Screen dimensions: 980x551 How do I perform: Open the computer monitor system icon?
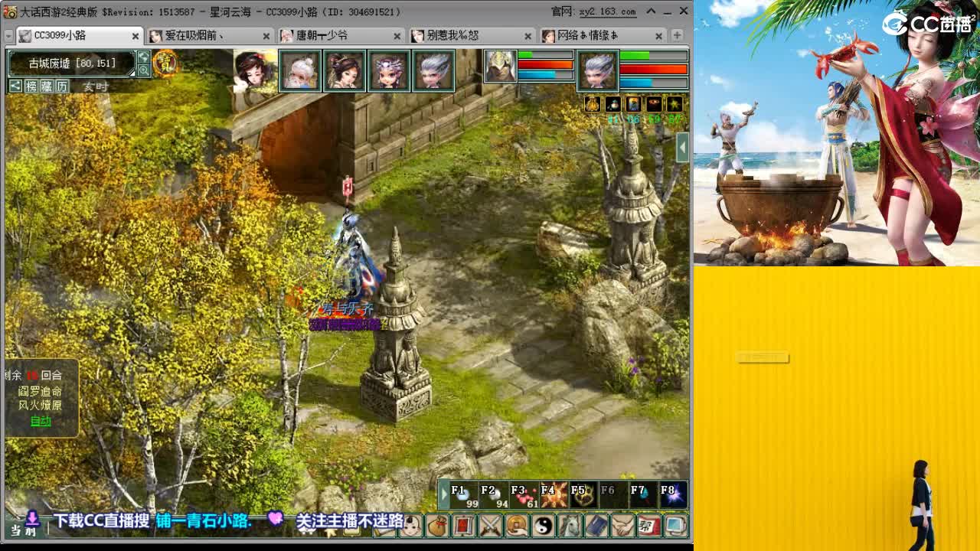point(675,526)
